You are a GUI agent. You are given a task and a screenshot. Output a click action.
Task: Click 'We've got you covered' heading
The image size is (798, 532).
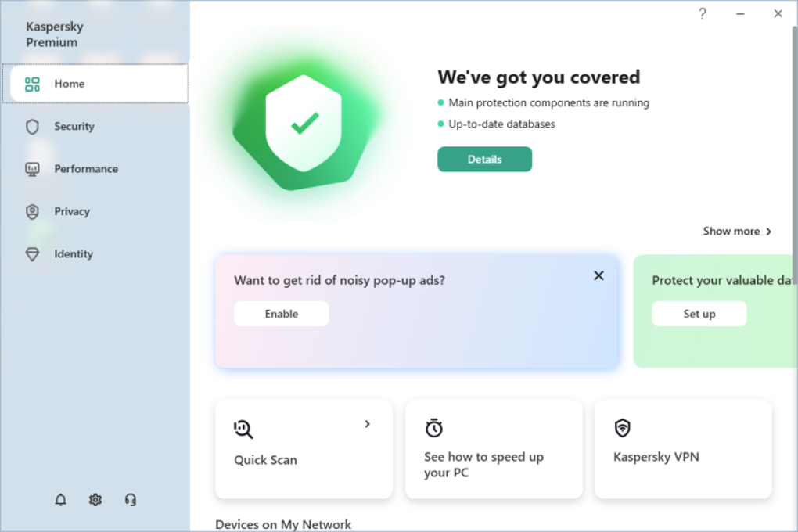point(539,77)
